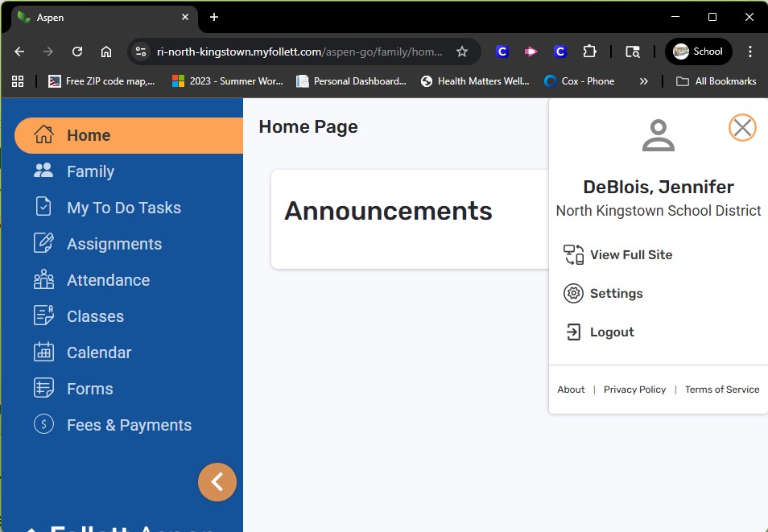Click the Assignments pencil icon
This screenshot has width=768, height=532.
[x=43, y=243]
